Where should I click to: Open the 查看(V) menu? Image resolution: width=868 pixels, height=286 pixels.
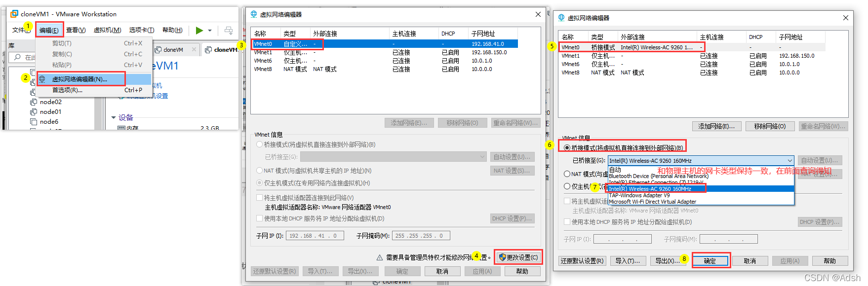point(76,30)
